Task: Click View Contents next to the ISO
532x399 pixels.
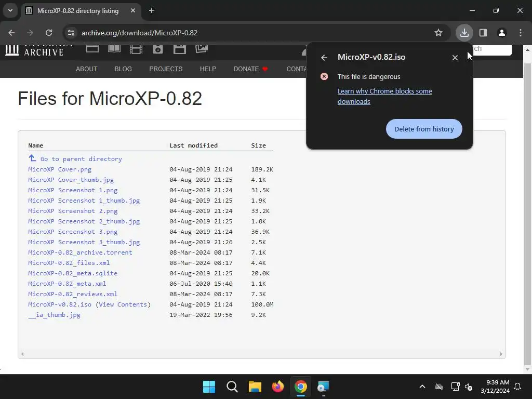Action: pyautogui.click(x=123, y=304)
